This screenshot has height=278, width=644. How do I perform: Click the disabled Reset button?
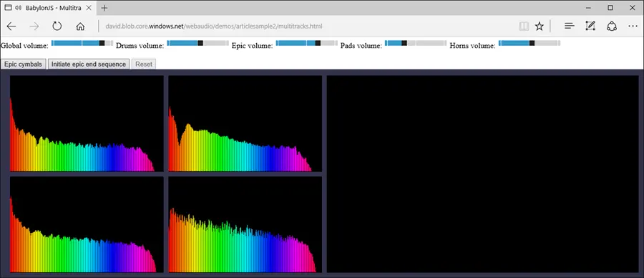pos(144,64)
